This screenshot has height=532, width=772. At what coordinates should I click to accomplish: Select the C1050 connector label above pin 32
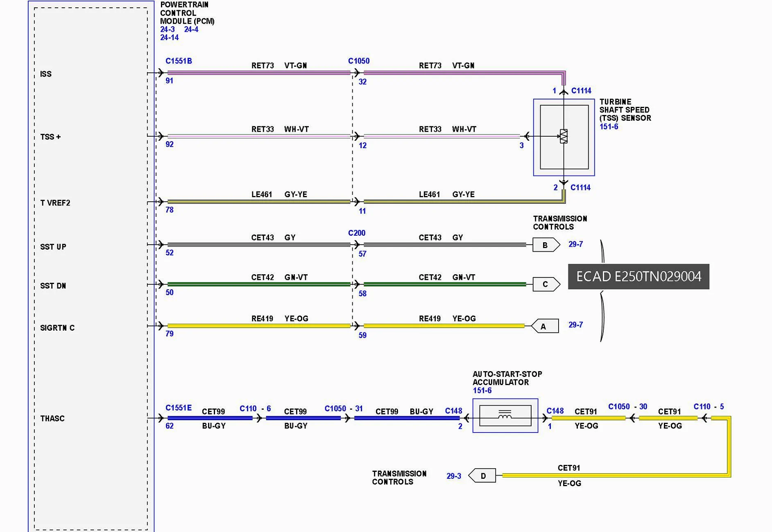point(359,61)
